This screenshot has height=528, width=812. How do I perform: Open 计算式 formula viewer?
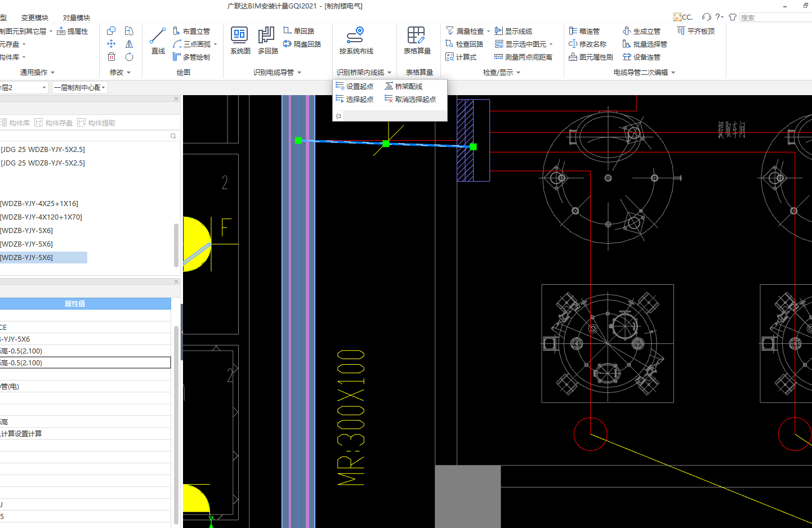(461, 57)
